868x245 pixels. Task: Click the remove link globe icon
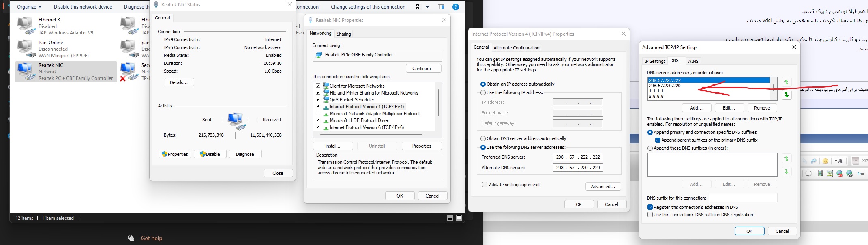[x=840, y=174]
